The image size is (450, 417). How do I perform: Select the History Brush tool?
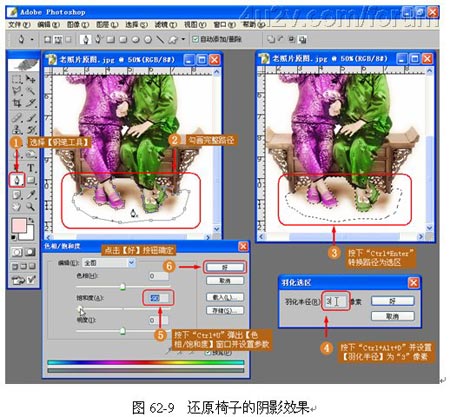pos(31,129)
